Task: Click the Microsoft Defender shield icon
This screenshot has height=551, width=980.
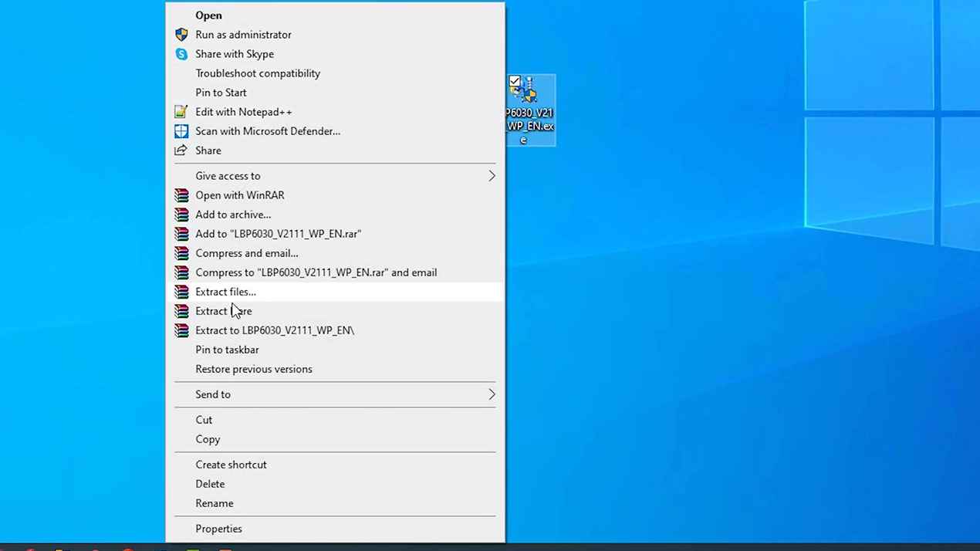Action: tap(181, 131)
